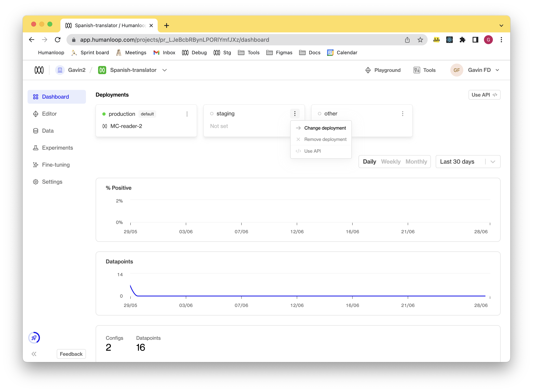
Task: Open the browser extensions puzzle icon
Action: pos(462,40)
